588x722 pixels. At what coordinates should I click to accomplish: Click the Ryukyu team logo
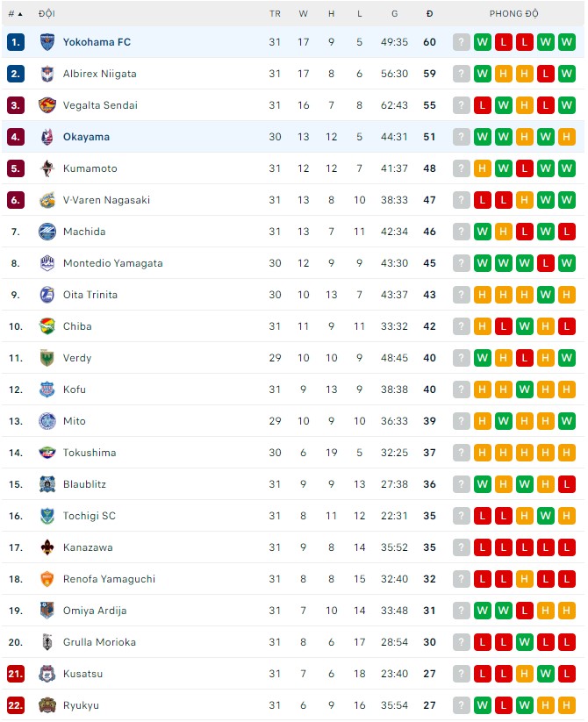[47, 705]
